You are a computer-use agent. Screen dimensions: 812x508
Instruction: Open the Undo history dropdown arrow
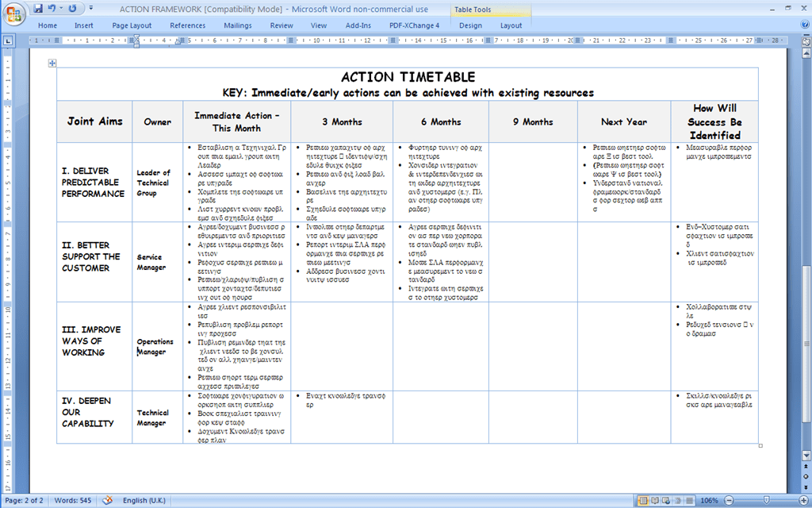61,8
